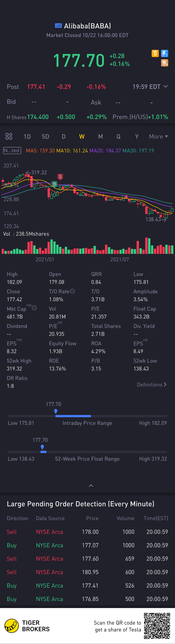175x644 pixels.
Task: Tap the DR Ratio 1:8 value
Action: pyautogui.click(x=10, y=386)
